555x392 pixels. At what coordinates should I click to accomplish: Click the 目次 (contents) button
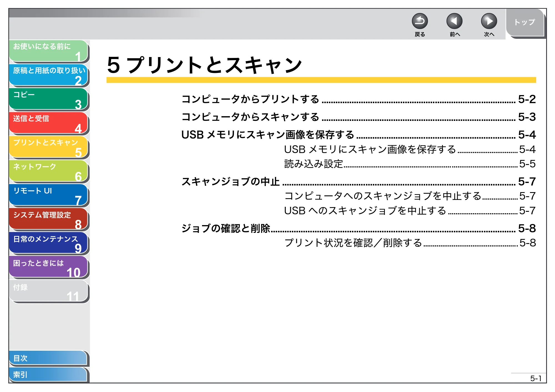pyautogui.click(x=48, y=358)
